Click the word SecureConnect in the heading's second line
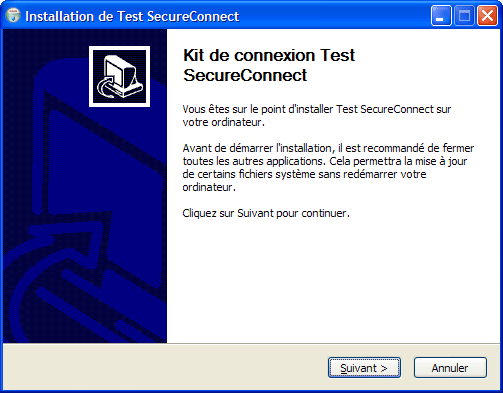This screenshot has width=503, height=393. click(245, 75)
